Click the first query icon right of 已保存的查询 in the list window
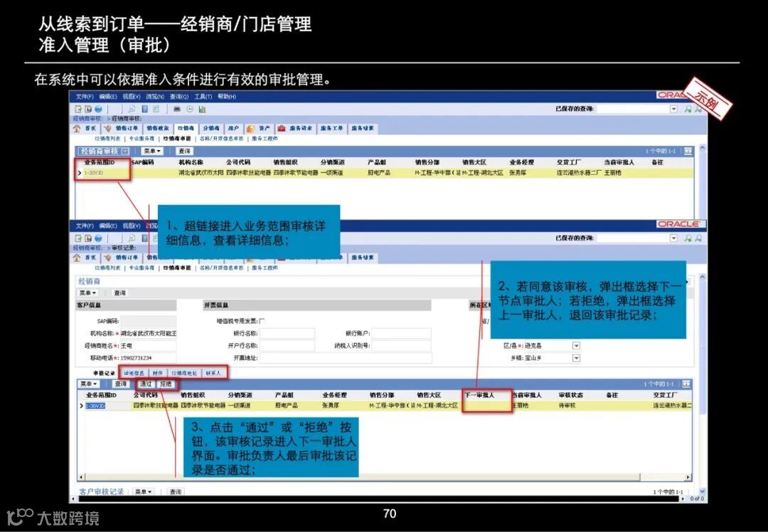 tap(688, 109)
